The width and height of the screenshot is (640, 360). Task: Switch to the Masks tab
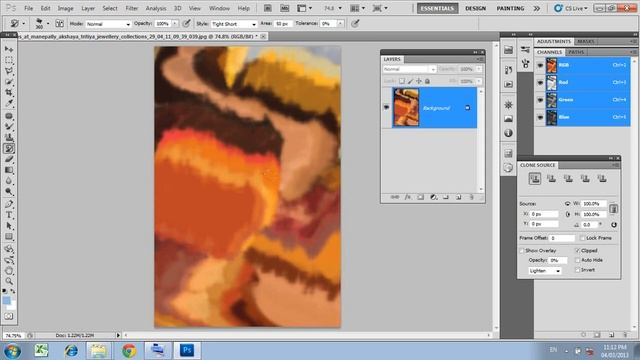[x=586, y=42]
